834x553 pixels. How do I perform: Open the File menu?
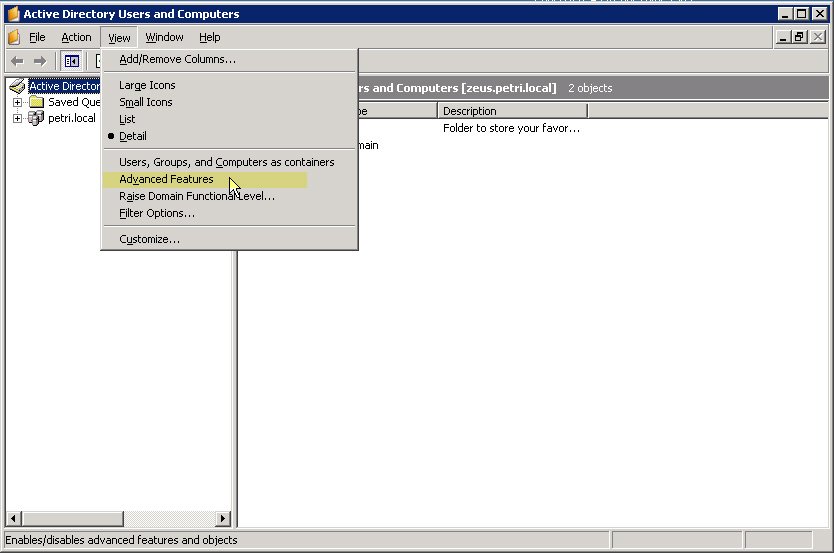(x=37, y=37)
